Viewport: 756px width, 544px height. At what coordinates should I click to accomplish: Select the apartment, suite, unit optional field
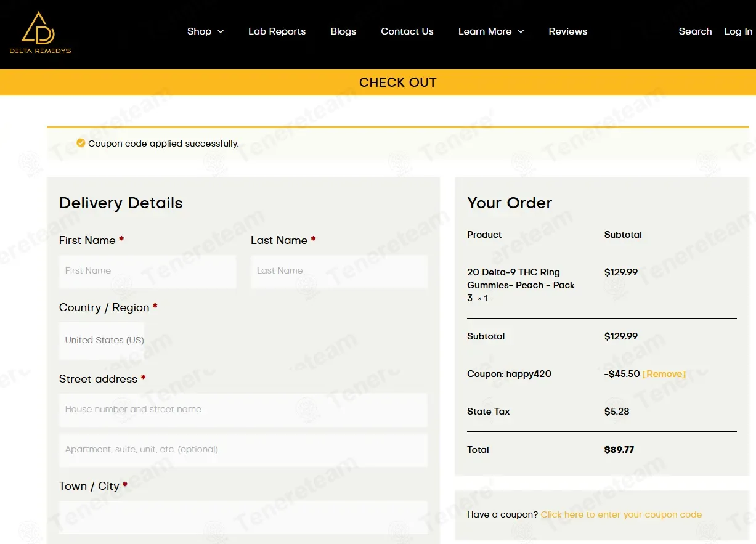click(x=243, y=450)
